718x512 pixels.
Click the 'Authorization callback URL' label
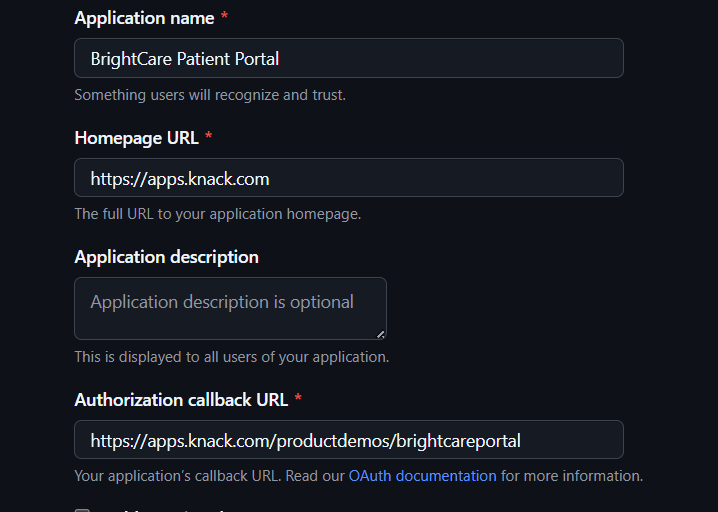(x=181, y=400)
